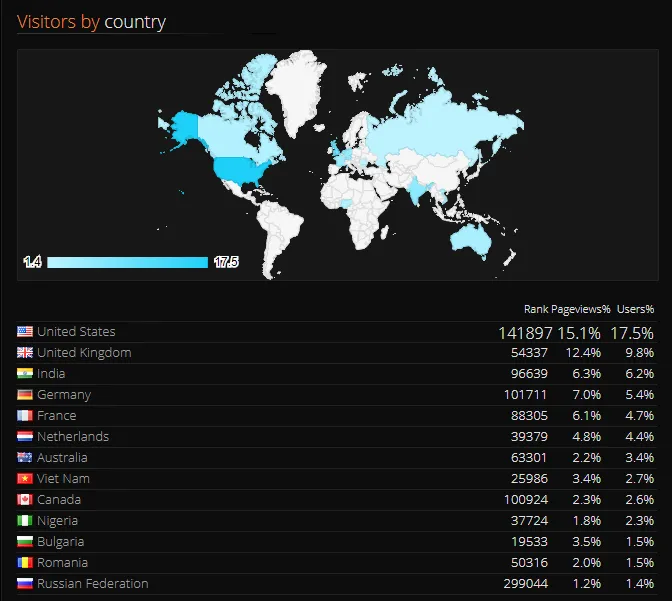Viewport: 672px width, 601px height.
Task: Click Germany rank value 101711
Action: pyautogui.click(x=525, y=395)
